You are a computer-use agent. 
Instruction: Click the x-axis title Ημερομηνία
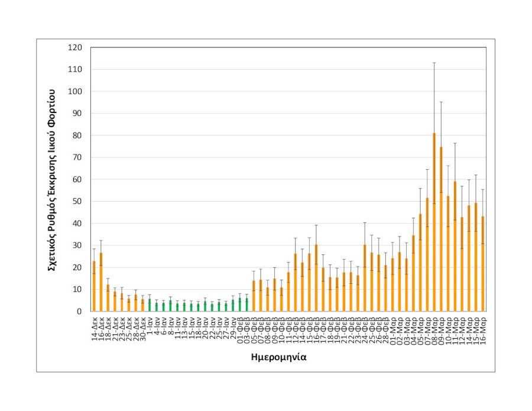278,357
